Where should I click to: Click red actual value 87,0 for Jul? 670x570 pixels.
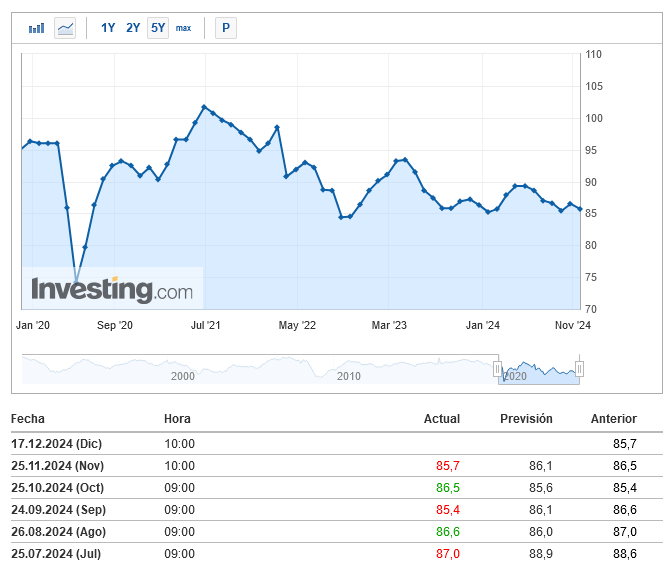(448, 554)
